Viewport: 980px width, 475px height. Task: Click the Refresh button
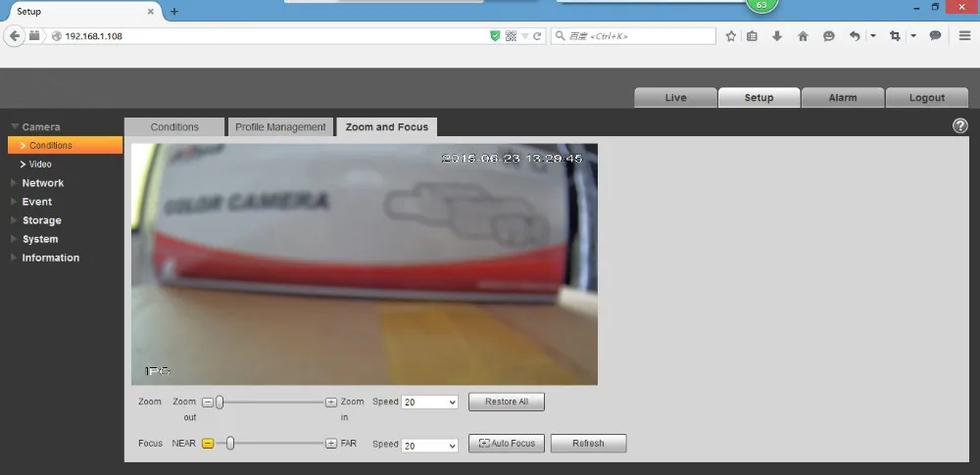tap(588, 443)
